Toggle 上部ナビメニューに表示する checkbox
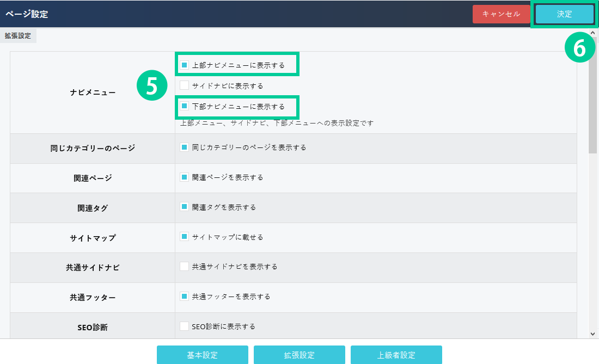599x364 pixels. tap(185, 65)
